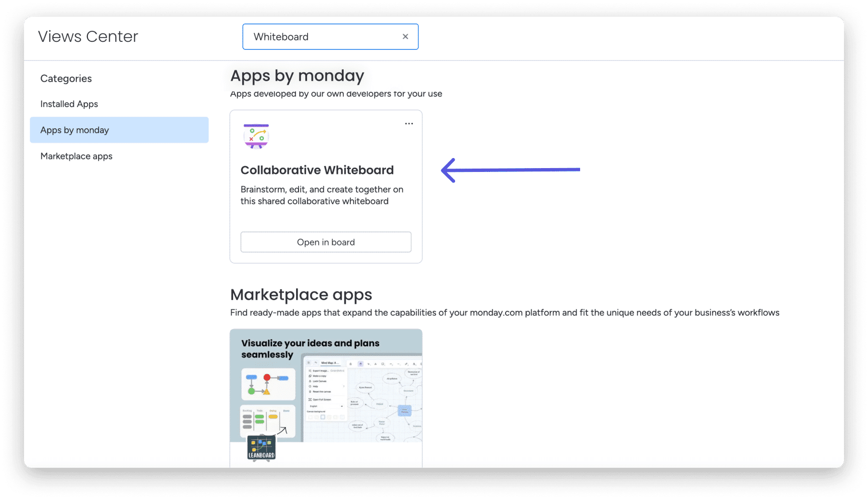Open Collaborative Whiteboard three-dot options menu

point(409,123)
